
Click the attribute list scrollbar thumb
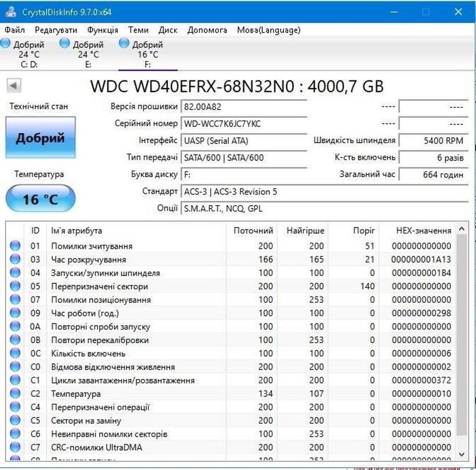click(x=462, y=335)
